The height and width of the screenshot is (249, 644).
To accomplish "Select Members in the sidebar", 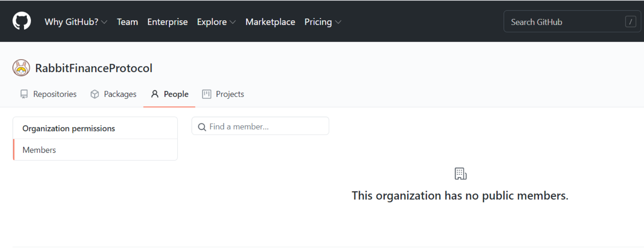I will [x=39, y=150].
